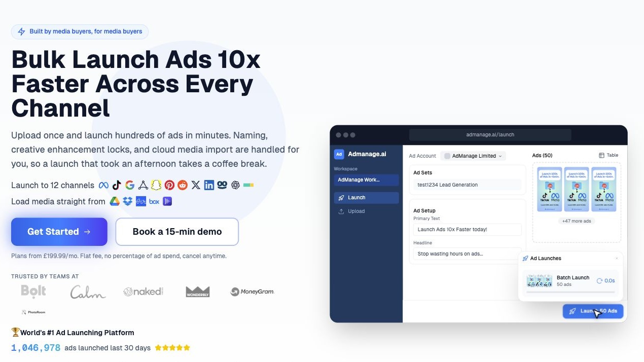644x362 pixels.
Task: Click the LinkedIn channel icon
Action: pyautogui.click(x=209, y=185)
